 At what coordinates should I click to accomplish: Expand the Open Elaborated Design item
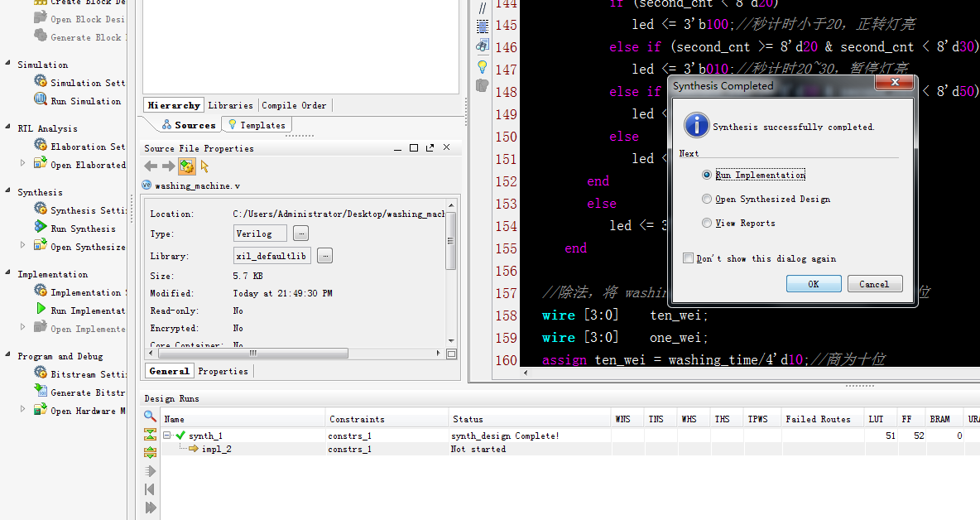coord(23,164)
